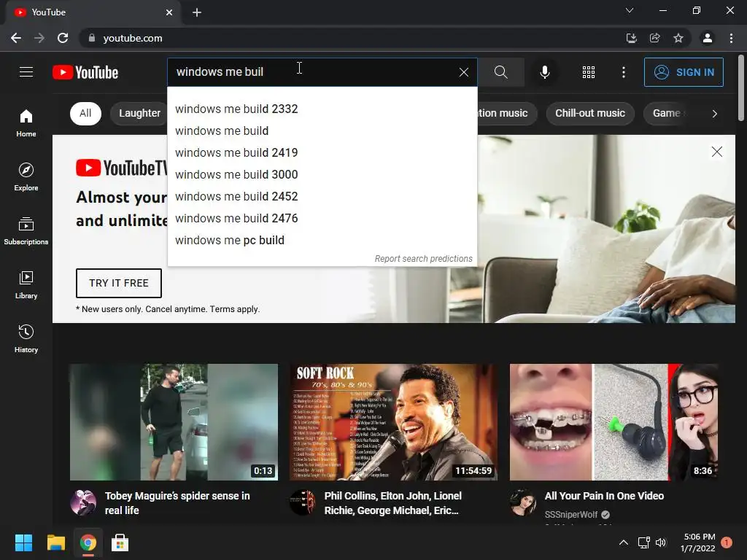This screenshot has width=747, height=560.
Task: Dismiss the YouTube TV banner
Action: click(716, 152)
